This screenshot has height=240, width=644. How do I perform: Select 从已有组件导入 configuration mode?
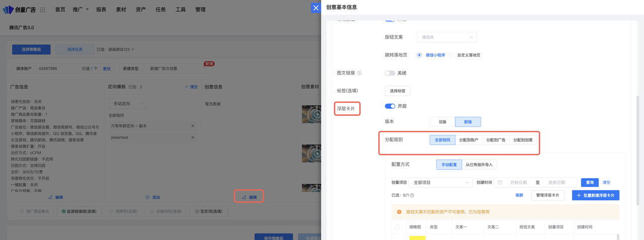coord(479,165)
